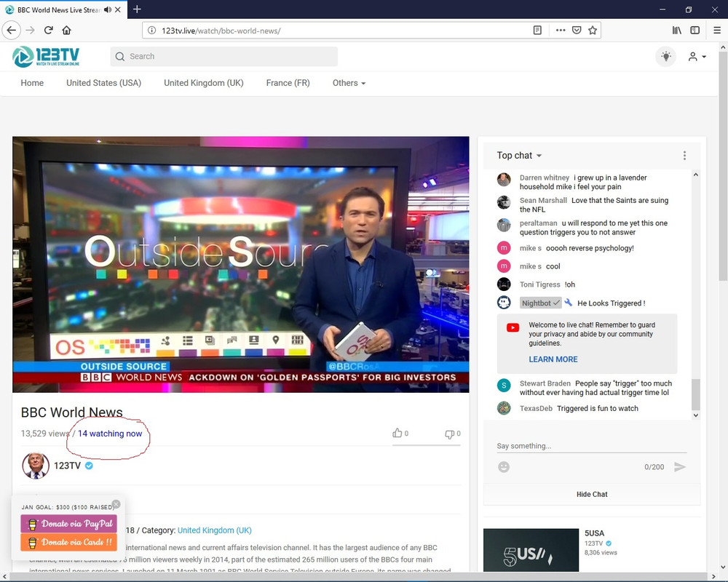The height and width of the screenshot is (582, 728).
Task: Click Darren whitney's chat avatar
Action: (x=504, y=179)
